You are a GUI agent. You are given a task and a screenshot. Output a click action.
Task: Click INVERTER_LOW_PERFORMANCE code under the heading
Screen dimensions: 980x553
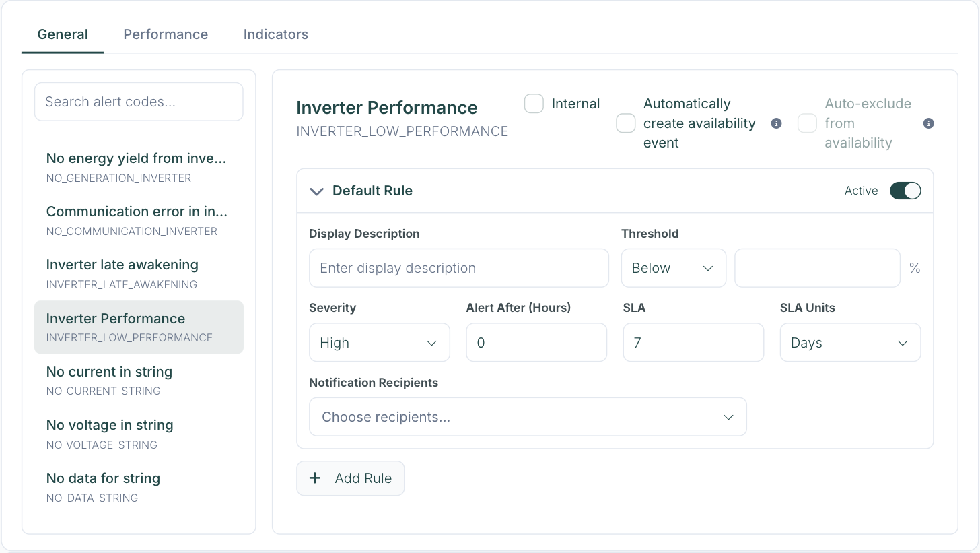click(x=403, y=131)
